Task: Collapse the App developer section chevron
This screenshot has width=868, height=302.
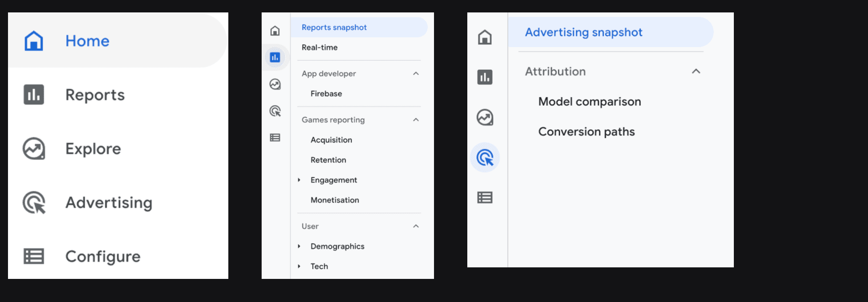Action: 416,73
